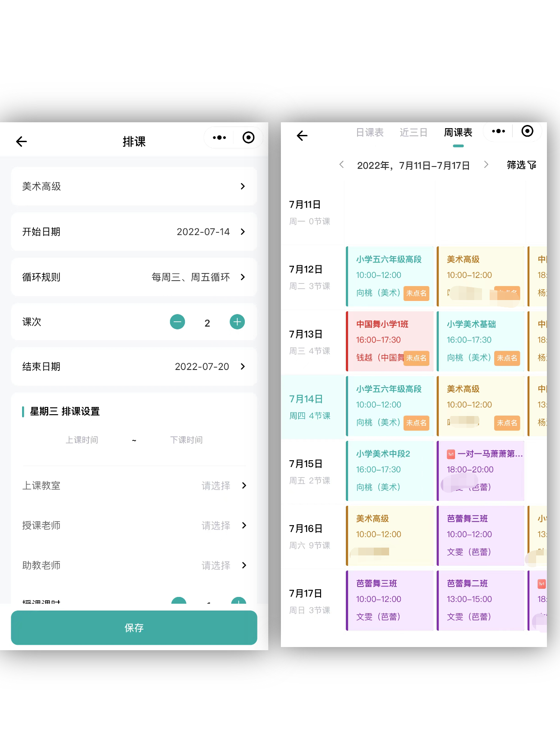
Task: Open 小学五六年级高段 class on 7月12日
Action: pyautogui.click(x=390, y=277)
